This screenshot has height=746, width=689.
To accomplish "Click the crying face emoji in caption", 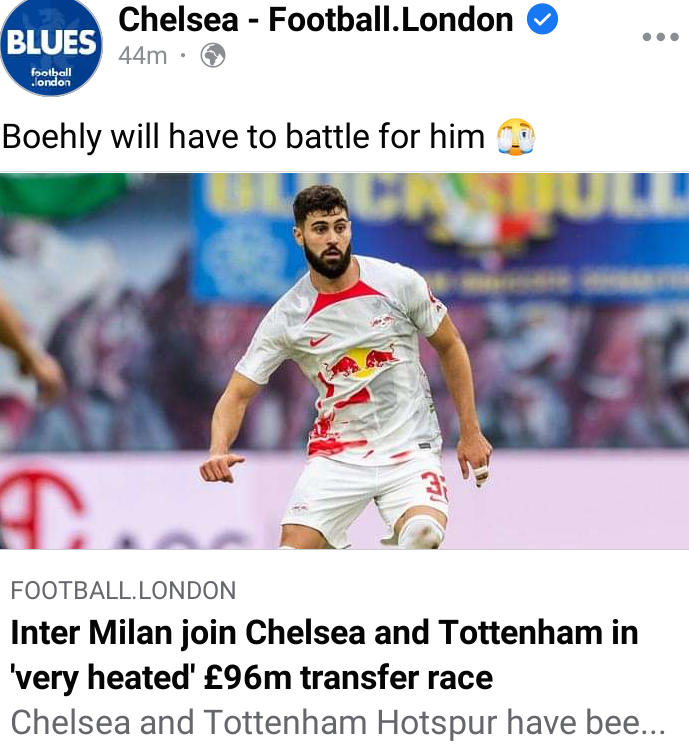I will tap(516, 137).
